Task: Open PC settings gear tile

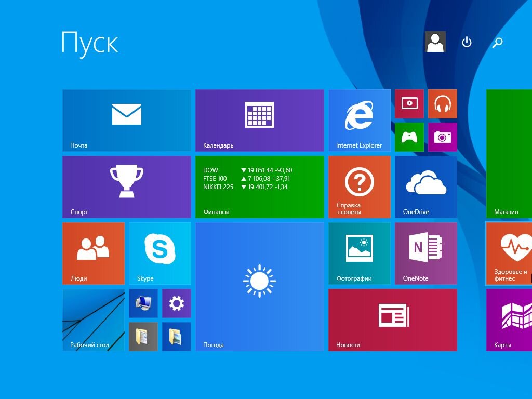Action: click(177, 303)
